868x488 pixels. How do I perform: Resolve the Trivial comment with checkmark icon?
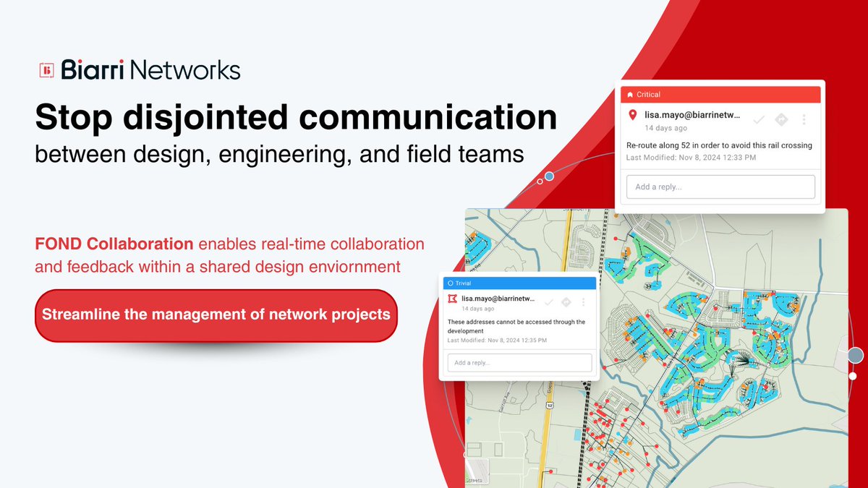pyautogui.click(x=549, y=302)
